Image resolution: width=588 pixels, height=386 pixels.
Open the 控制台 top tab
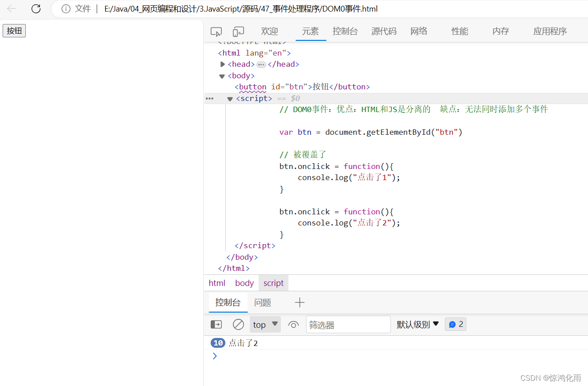[345, 31]
